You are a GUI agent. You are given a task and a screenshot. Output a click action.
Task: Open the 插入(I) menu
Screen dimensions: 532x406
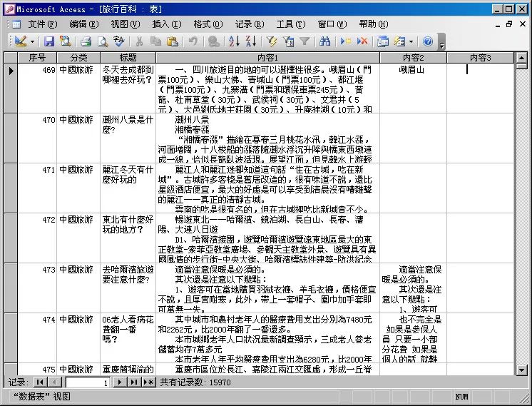pyautogui.click(x=167, y=24)
